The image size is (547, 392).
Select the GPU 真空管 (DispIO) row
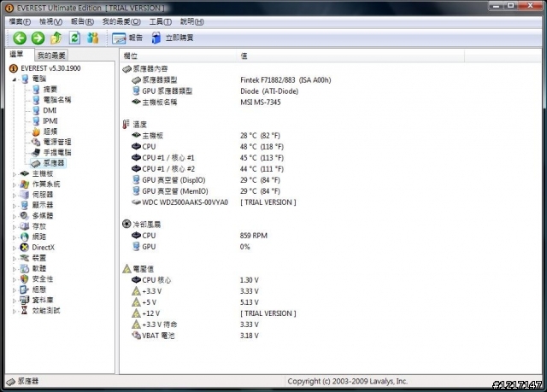[x=206, y=180]
